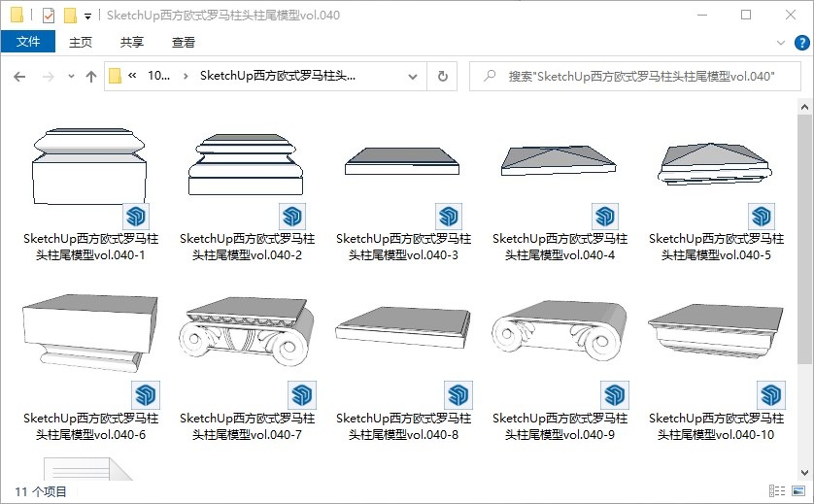Open Customize Quick Access Toolbar dropdown
The image size is (814, 504).
click(x=87, y=17)
